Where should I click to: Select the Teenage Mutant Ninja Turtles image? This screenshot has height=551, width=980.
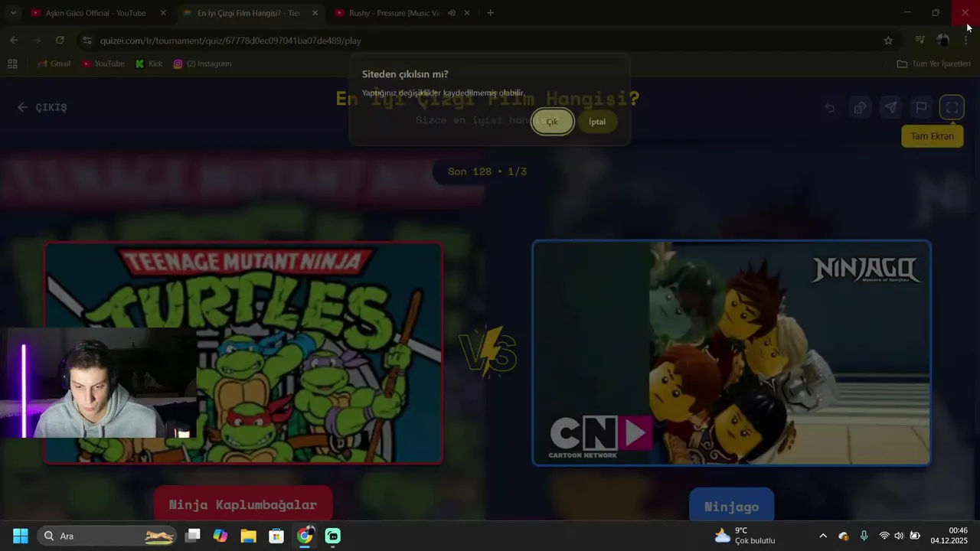[x=243, y=353]
